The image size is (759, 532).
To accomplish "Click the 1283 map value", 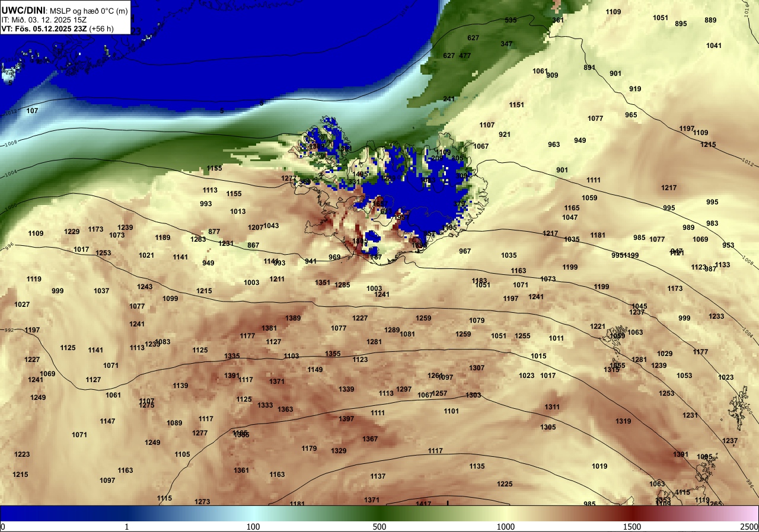I will (x=198, y=239).
